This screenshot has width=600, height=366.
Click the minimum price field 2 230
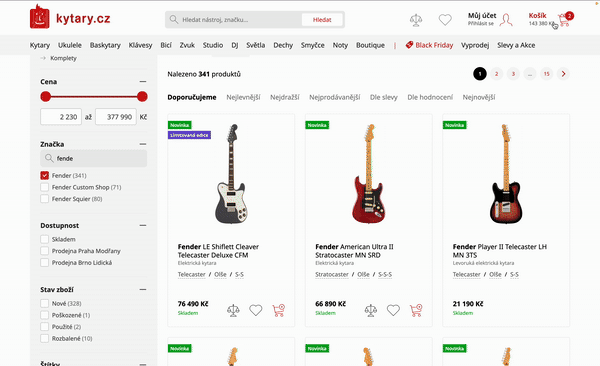tap(61, 117)
